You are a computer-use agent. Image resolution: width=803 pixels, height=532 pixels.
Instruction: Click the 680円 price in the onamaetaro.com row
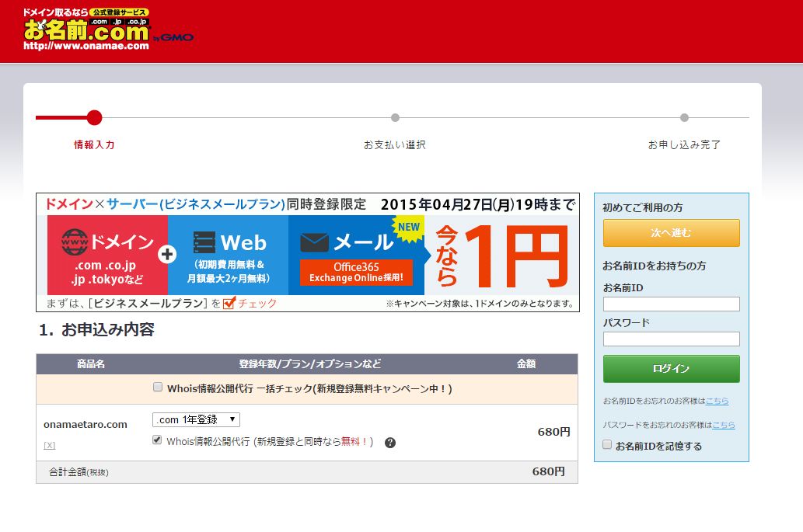[x=554, y=432]
